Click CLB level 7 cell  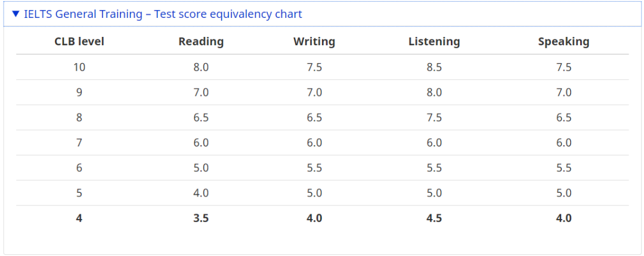[79, 143]
